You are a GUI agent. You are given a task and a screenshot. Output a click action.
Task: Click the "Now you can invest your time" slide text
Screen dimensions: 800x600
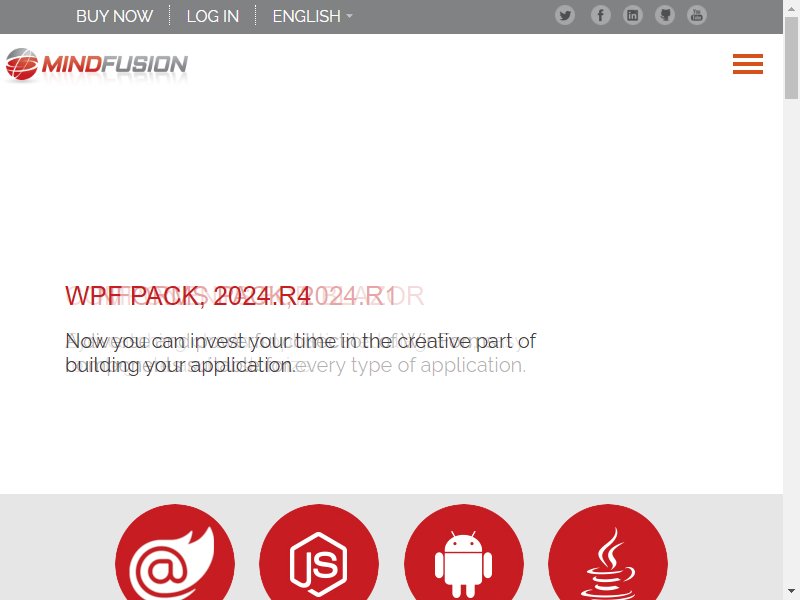click(301, 353)
